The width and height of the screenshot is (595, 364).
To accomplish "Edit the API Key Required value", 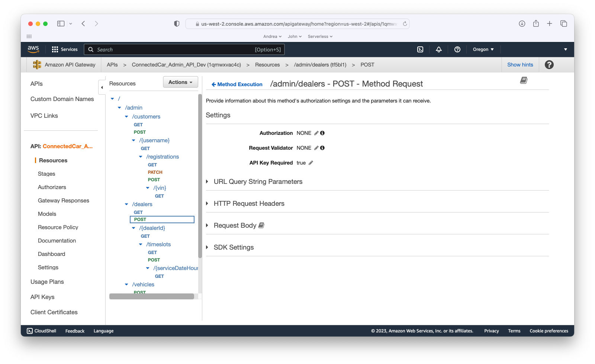I will click(x=311, y=163).
